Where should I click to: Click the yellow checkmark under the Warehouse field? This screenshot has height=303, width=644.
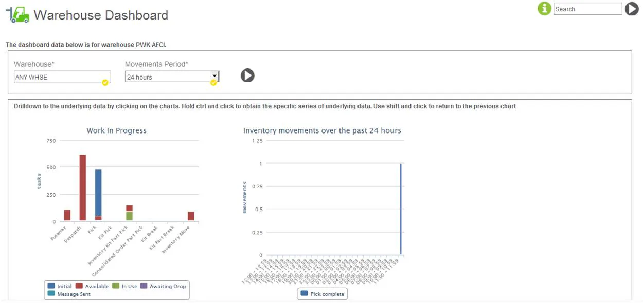pyautogui.click(x=105, y=82)
